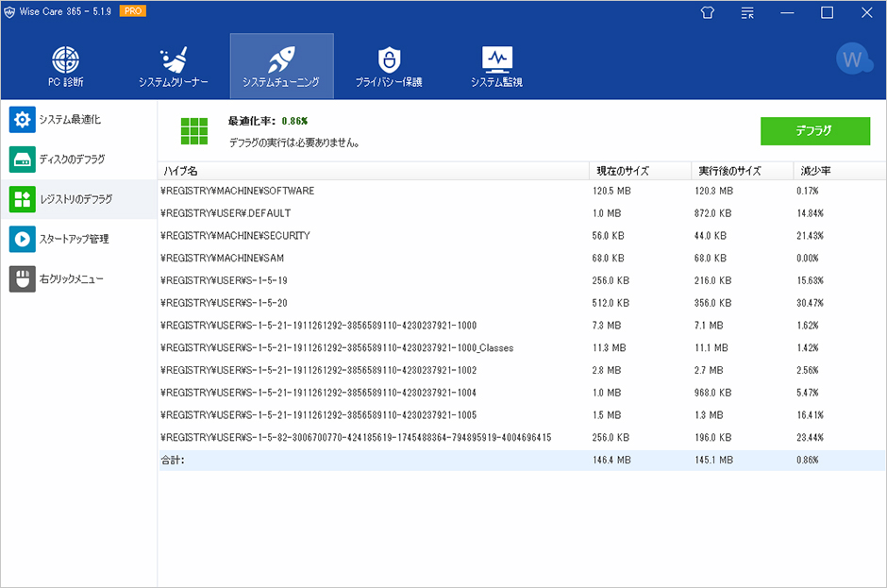Image resolution: width=887 pixels, height=588 pixels.
Task: Sort by ハイブ名 column header
Action: coord(374,171)
